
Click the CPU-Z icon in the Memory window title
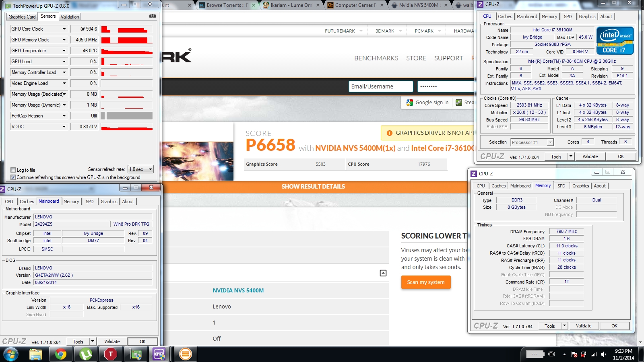pyautogui.click(x=474, y=174)
